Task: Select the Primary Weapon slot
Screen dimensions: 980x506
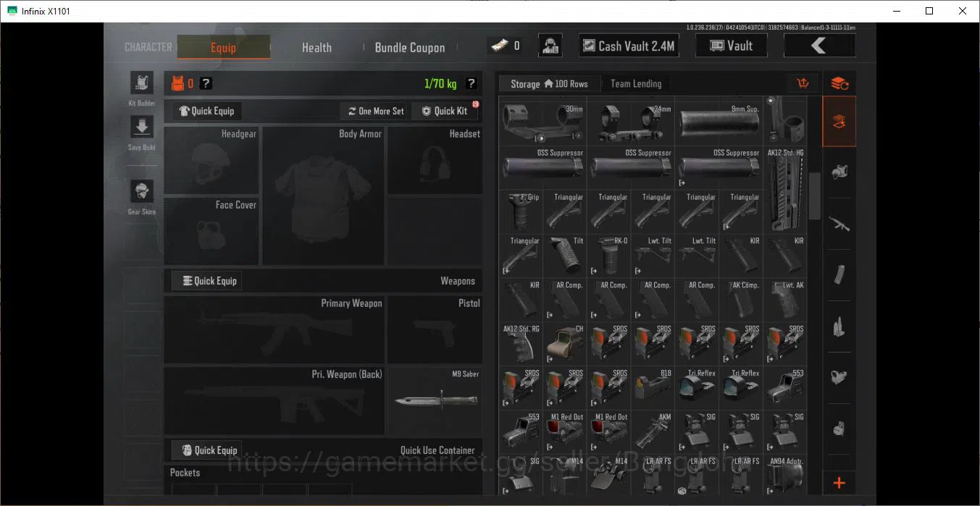Action: (x=275, y=329)
